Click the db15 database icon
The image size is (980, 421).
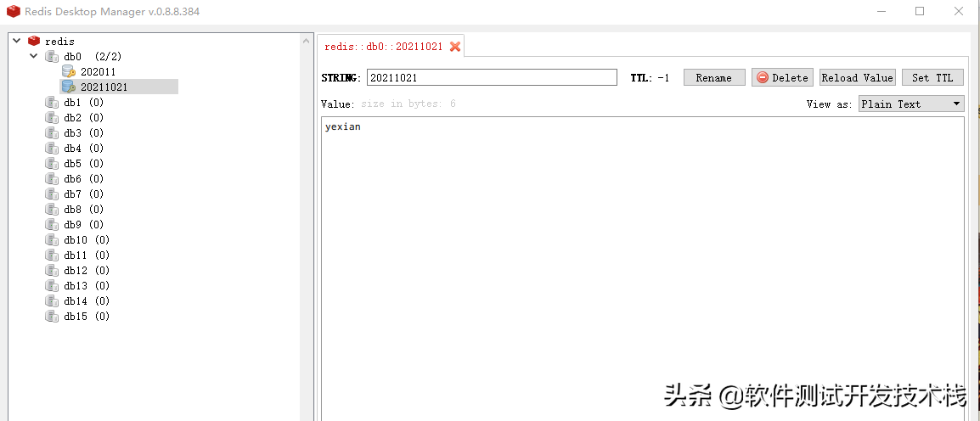click(52, 316)
